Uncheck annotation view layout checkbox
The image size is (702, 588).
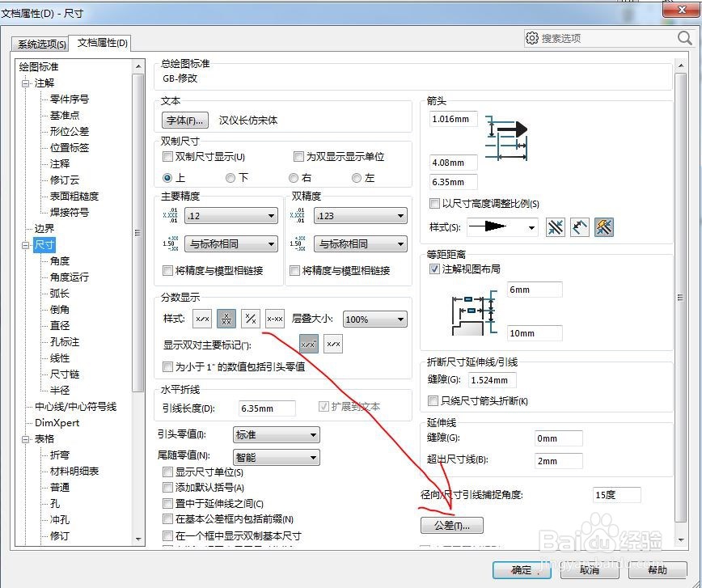(x=433, y=269)
